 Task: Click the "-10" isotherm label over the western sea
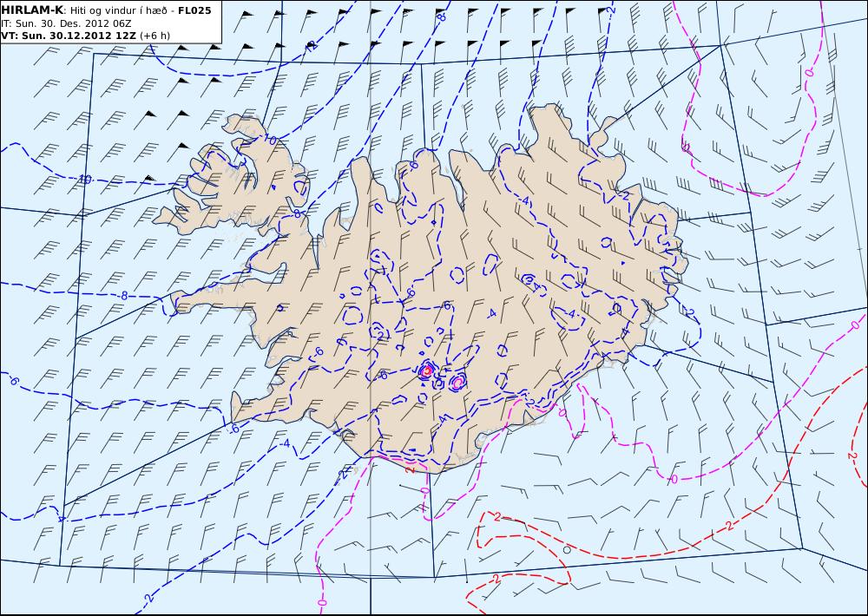[84, 179]
